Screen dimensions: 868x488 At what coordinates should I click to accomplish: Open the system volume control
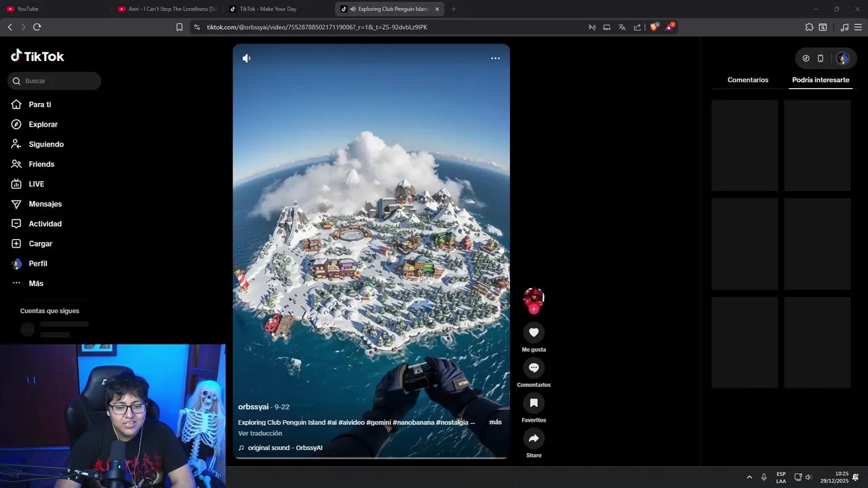(808, 477)
